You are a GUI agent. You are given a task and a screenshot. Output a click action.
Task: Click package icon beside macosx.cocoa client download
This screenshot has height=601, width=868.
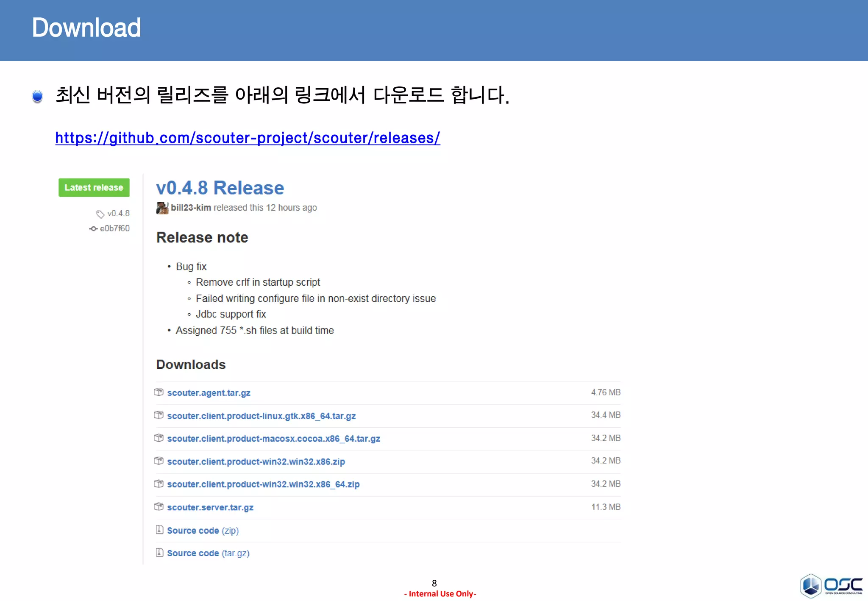pyautogui.click(x=159, y=438)
